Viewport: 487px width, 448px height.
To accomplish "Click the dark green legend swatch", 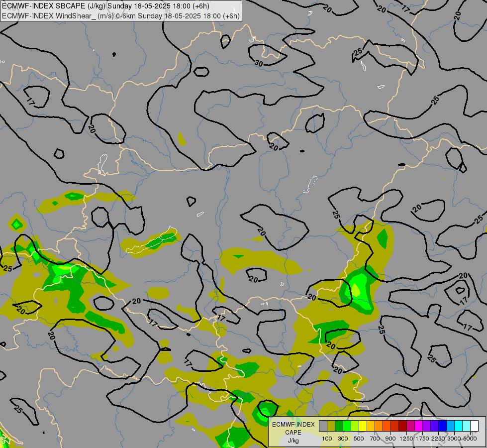I will pos(339,426).
